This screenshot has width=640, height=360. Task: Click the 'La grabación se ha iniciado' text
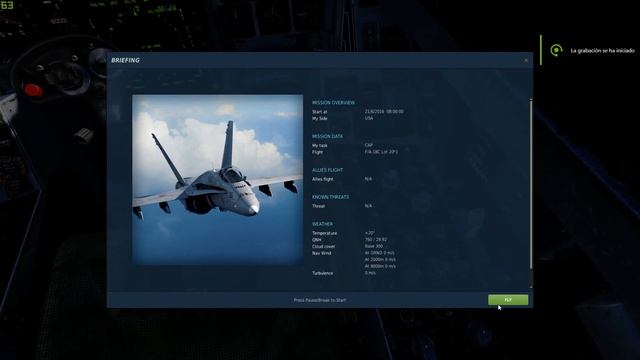click(602, 51)
